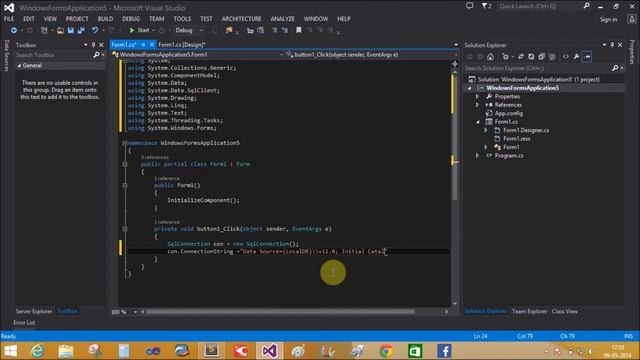Viewport: 640px width, 360px height.
Task: Open the FILE menu
Action: (x=9, y=19)
